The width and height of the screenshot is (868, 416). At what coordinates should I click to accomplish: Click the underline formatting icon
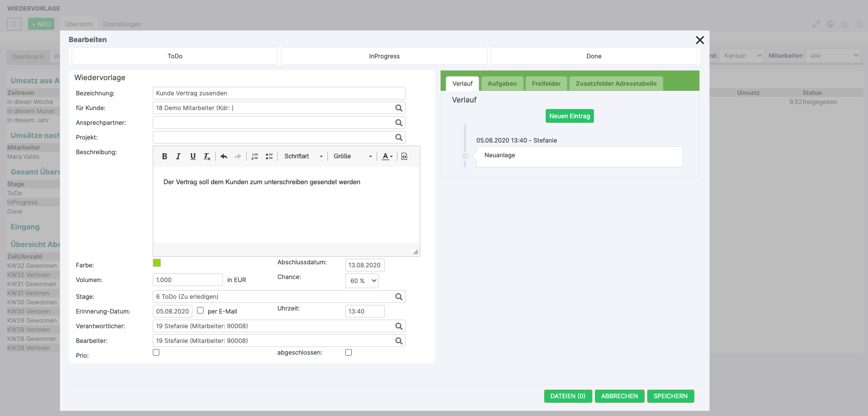tap(193, 156)
